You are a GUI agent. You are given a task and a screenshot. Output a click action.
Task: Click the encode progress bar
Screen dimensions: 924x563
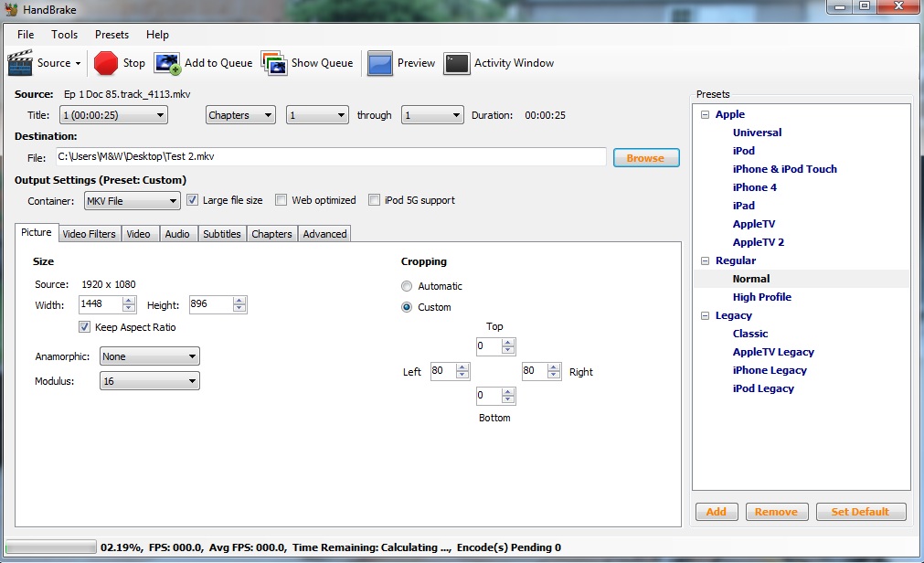click(x=50, y=547)
